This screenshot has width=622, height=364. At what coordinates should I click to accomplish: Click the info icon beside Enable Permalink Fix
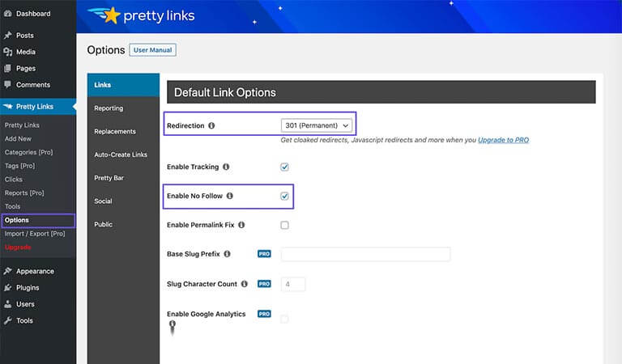[x=241, y=225]
